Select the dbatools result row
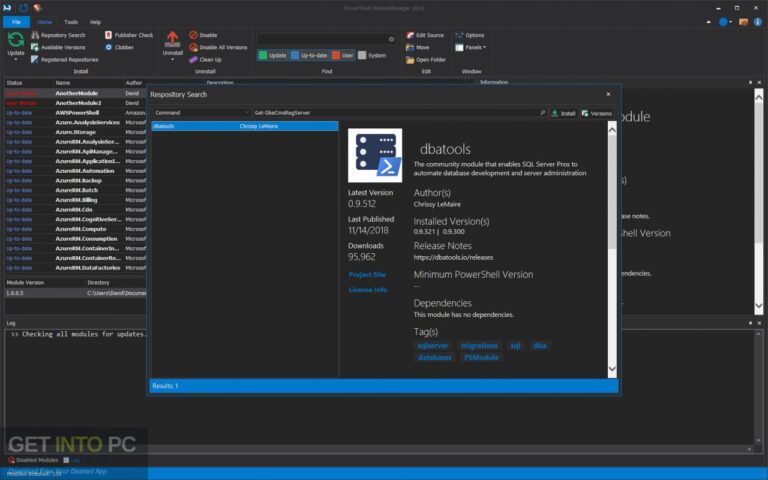The width and height of the screenshot is (768, 480). pyautogui.click(x=245, y=126)
